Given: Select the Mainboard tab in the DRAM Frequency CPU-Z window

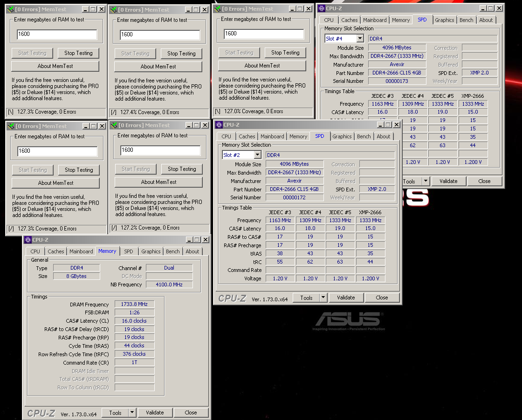Looking at the screenshot, I should pyautogui.click(x=81, y=251).
